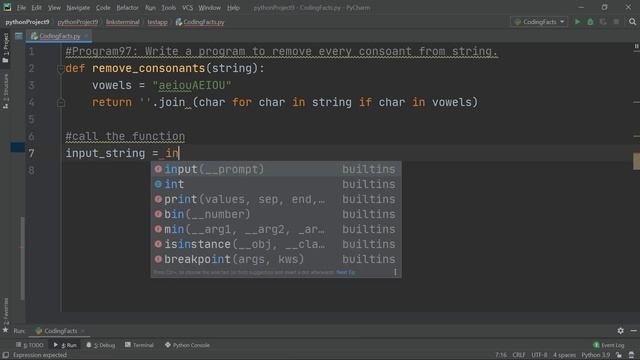Screen dimensions: 640x360
Task: Select breakpoint(args, kws) completion suggestion
Action: tap(276, 259)
